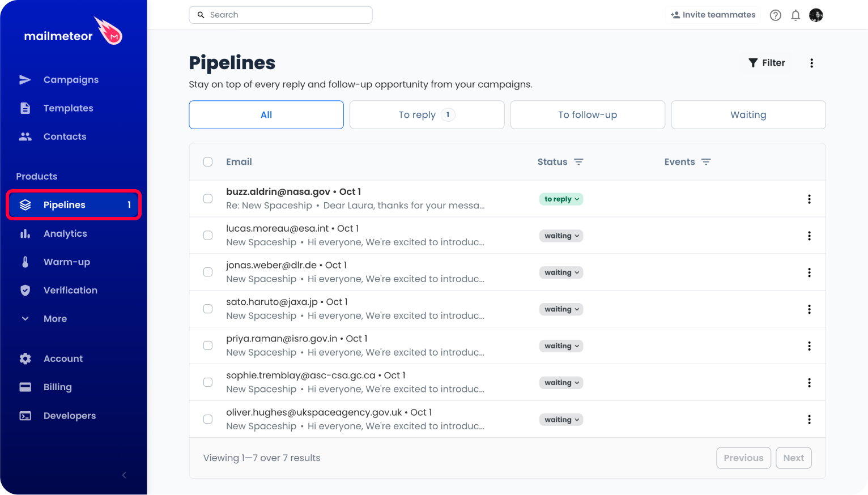Click the Contacts people icon
868x495 pixels.
25,136
